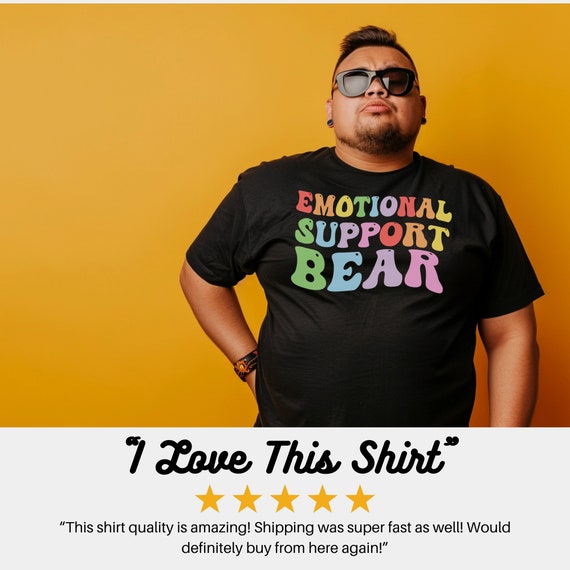
Task: Click the middle gold rating star
Action: click(x=285, y=499)
